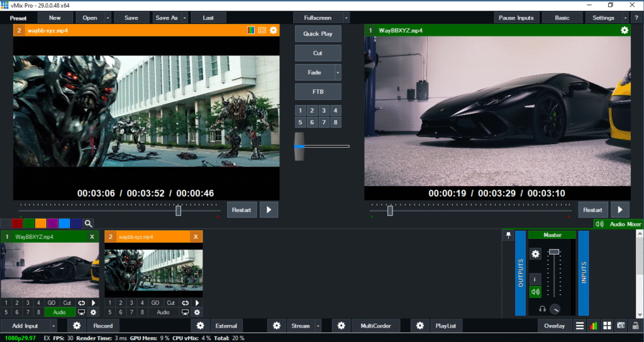The height and width of the screenshot is (342, 644).
Task: Expand the Fade transition dropdown arrow
Action: [338, 72]
